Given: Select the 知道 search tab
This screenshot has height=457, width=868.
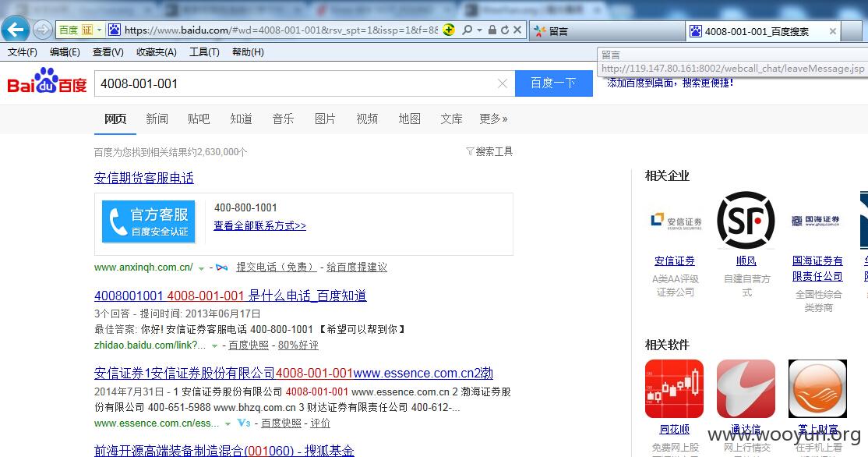Looking at the screenshot, I should [241, 119].
